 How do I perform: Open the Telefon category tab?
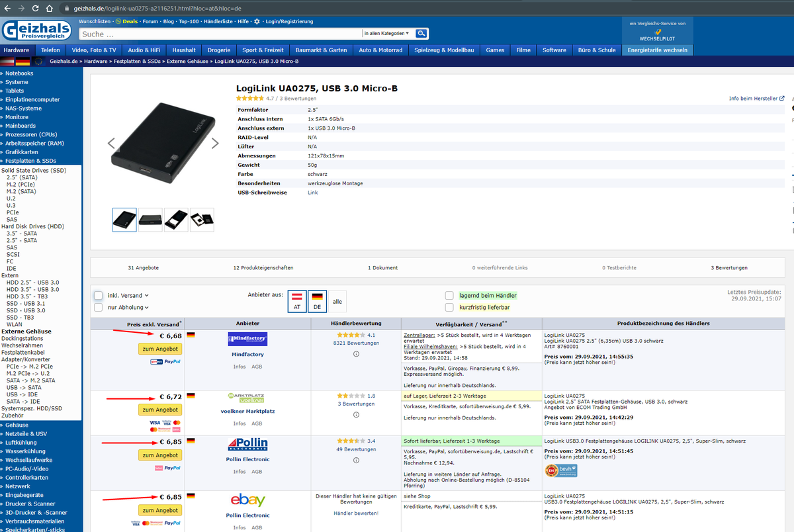pos(50,50)
